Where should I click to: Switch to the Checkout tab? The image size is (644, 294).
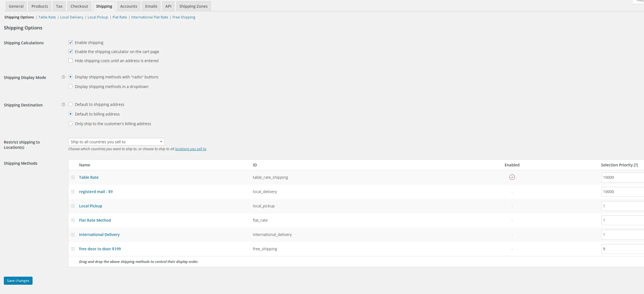79,6
